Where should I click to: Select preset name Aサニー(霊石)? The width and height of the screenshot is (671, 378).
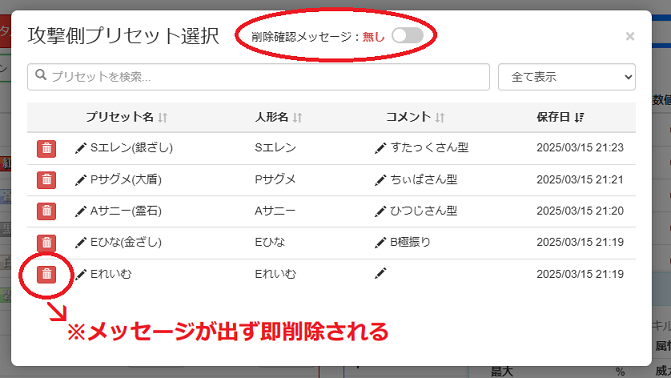126,211
